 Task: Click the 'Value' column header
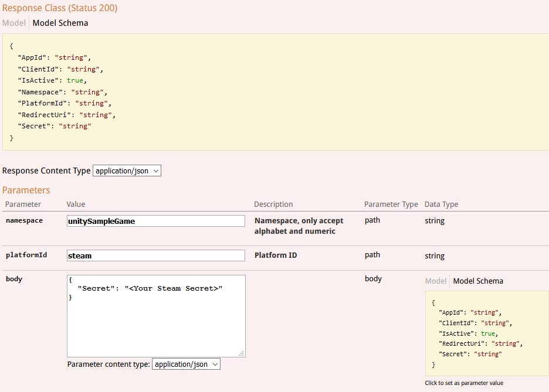[x=76, y=204]
